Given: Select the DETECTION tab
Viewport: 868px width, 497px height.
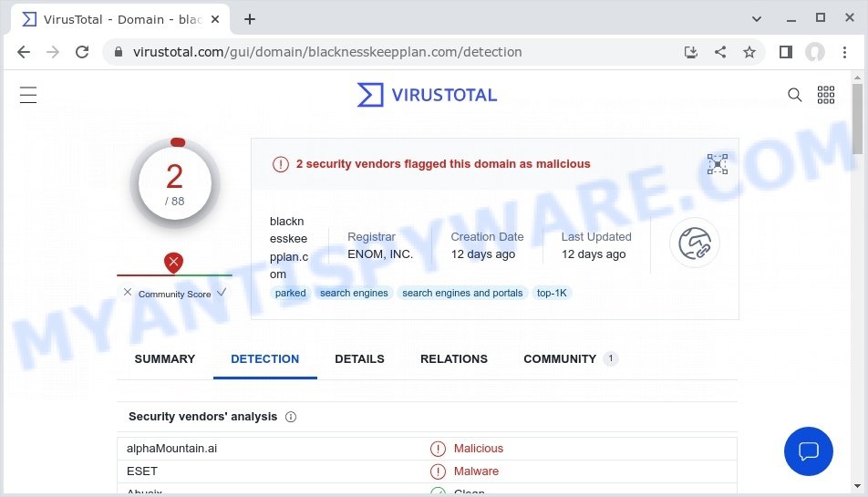Looking at the screenshot, I should 265,359.
